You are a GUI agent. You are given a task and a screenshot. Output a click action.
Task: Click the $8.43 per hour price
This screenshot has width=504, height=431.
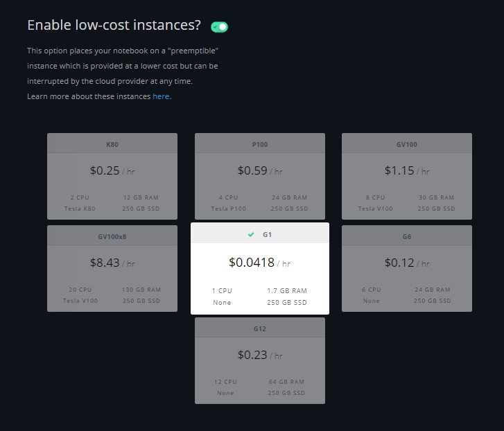[105, 263]
